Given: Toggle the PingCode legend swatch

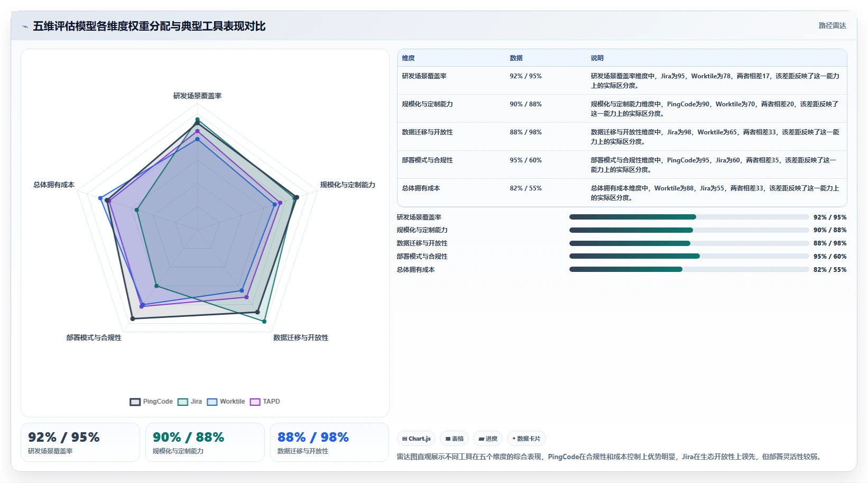Looking at the screenshot, I should point(135,402).
